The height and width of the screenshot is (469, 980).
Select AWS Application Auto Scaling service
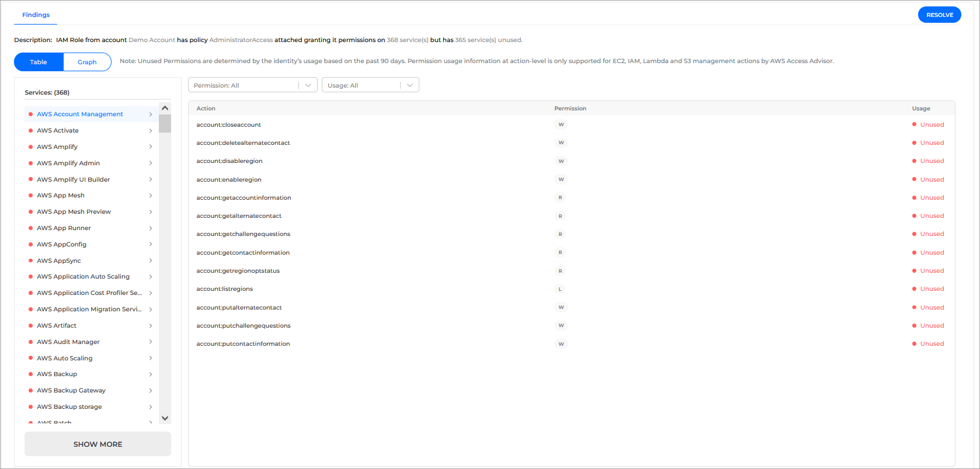91,277
